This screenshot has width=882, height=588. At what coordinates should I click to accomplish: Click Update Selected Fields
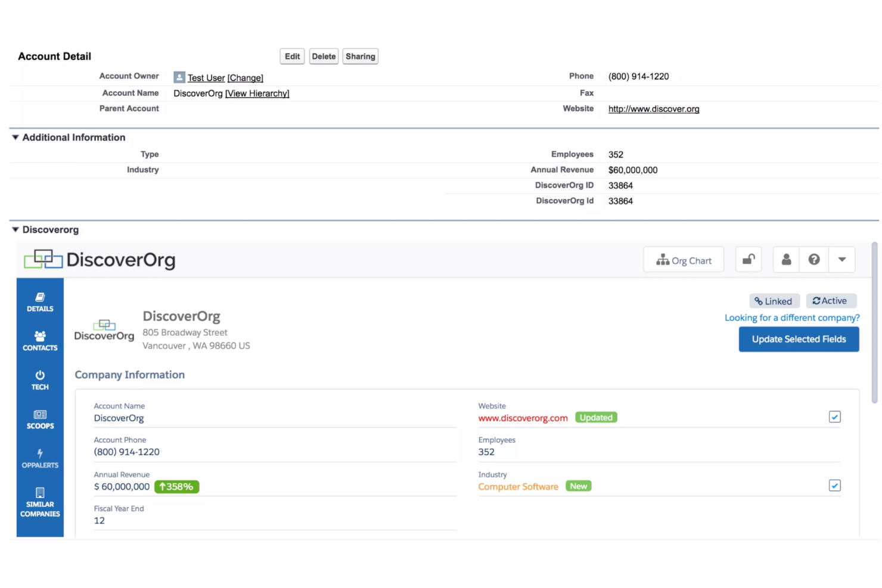pyautogui.click(x=799, y=339)
